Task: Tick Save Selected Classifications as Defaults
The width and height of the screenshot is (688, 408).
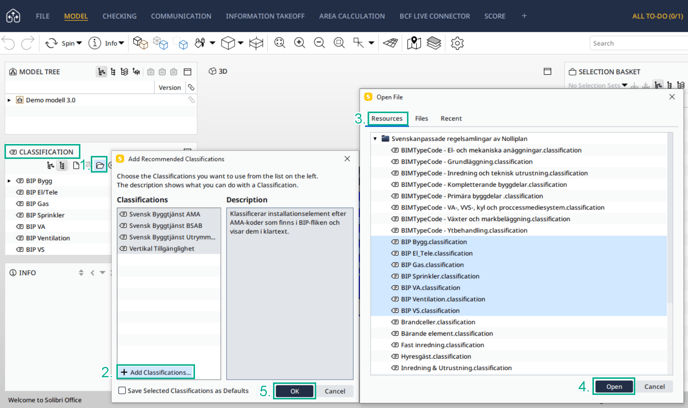Action: coord(122,390)
